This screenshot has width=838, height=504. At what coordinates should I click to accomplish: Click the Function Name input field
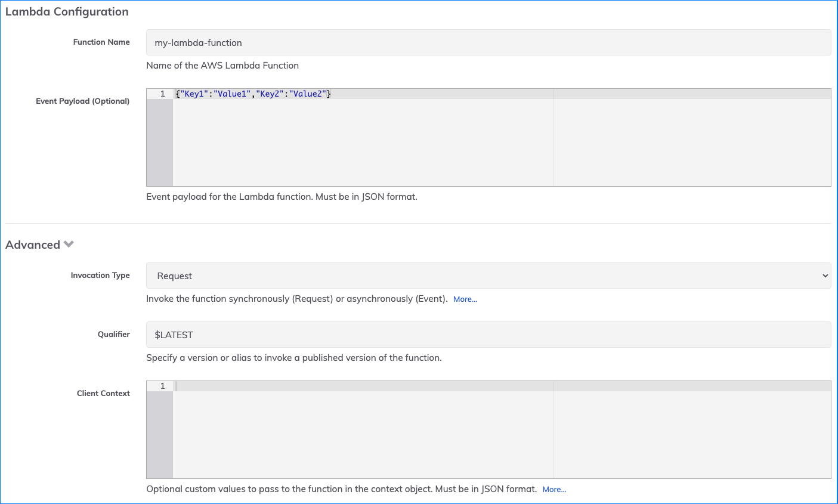488,43
